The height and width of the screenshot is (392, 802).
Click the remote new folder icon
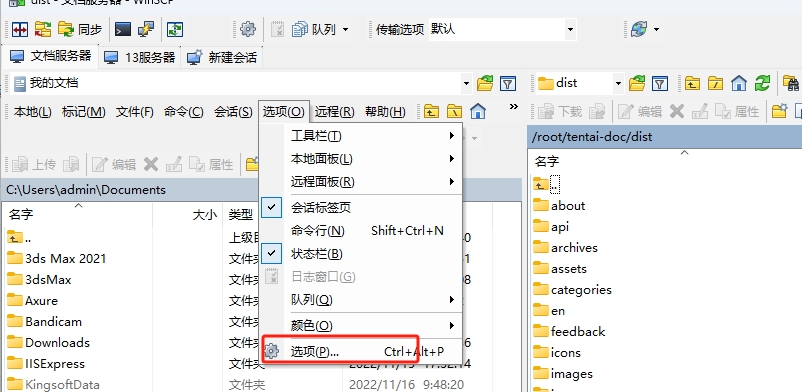[x=779, y=111]
